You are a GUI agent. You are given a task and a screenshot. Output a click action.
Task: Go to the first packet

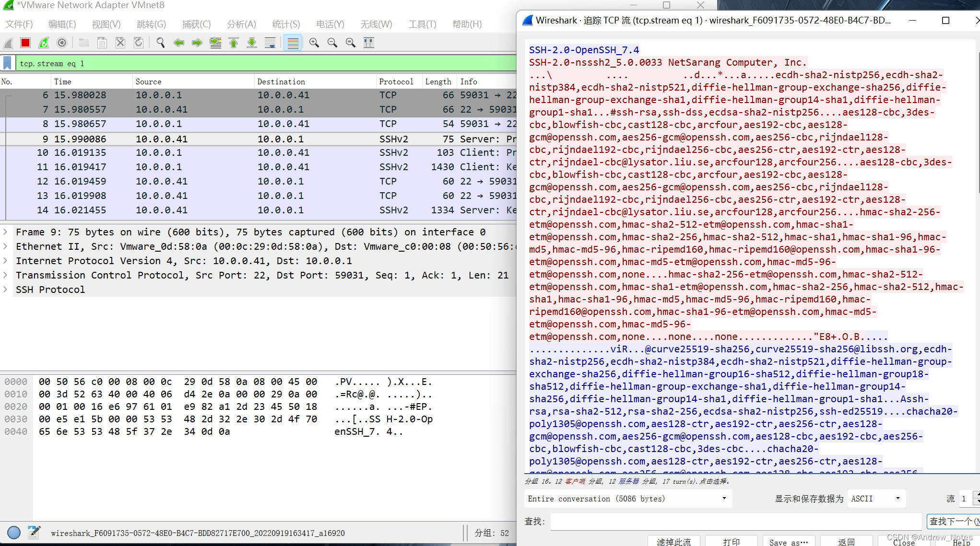(234, 43)
